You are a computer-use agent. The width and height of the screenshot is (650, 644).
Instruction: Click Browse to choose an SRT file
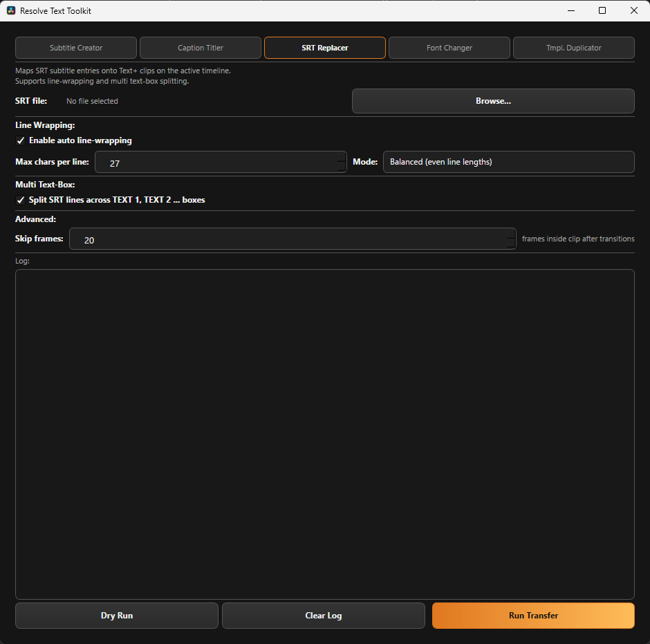pyautogui.click(x=493, y=101)
